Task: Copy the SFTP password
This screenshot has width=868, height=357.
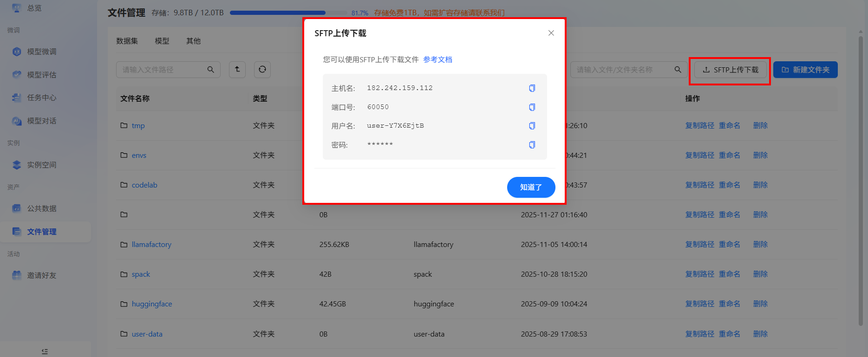Action: coord(532,145)
